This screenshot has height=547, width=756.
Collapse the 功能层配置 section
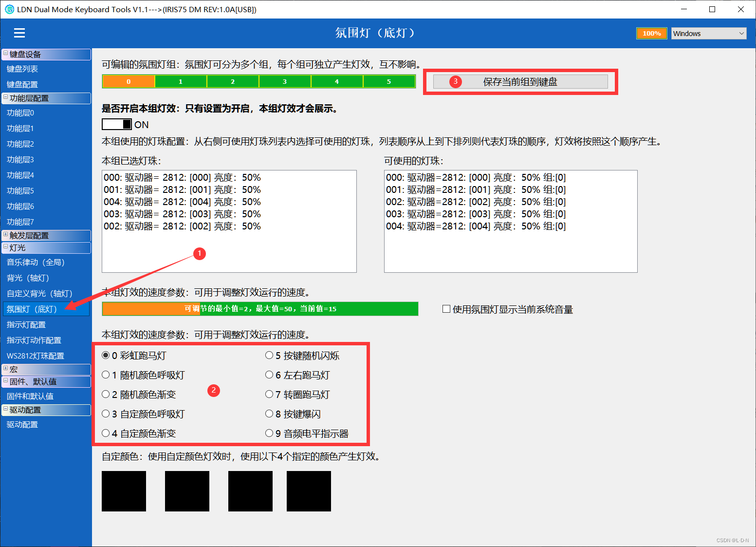(x=5, y=97)
